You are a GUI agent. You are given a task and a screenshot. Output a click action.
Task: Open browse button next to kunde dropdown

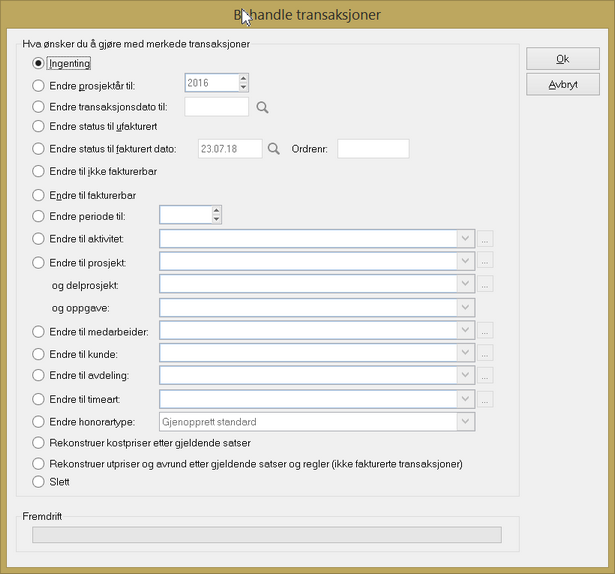click(x=485, y=353)
